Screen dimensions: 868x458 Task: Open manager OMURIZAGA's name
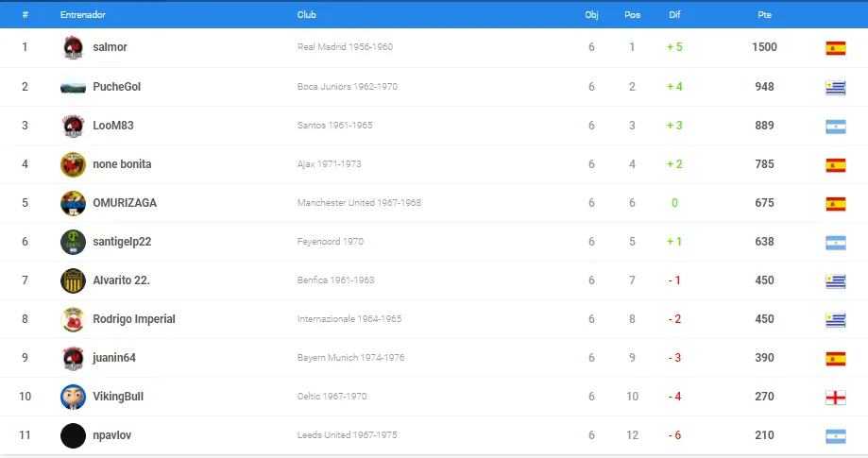click(125, 203)
